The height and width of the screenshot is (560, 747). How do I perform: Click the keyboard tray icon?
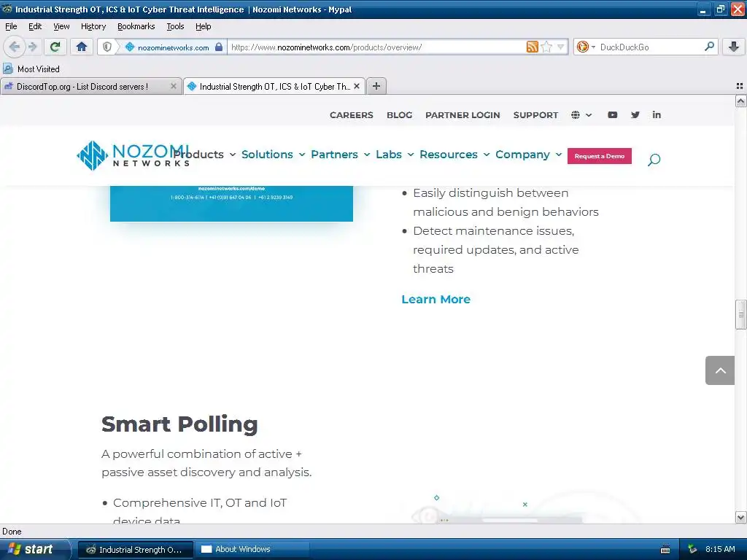(665, 550)
